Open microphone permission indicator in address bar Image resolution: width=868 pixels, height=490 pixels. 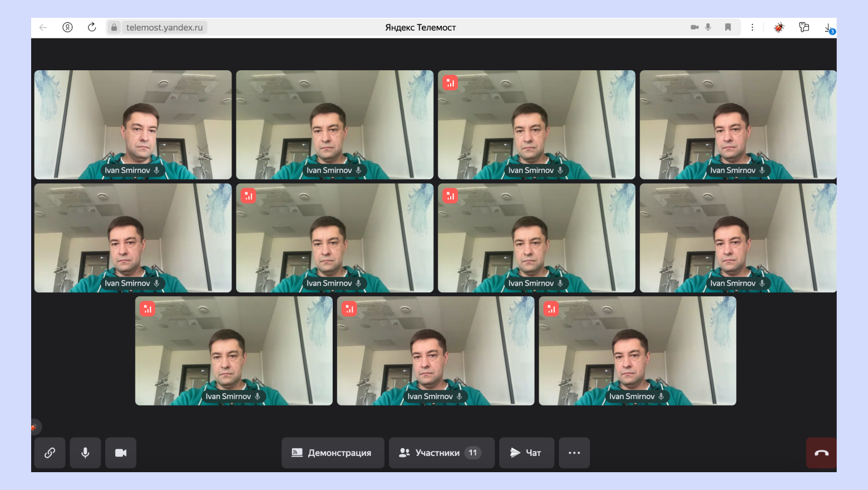[708, 27]
